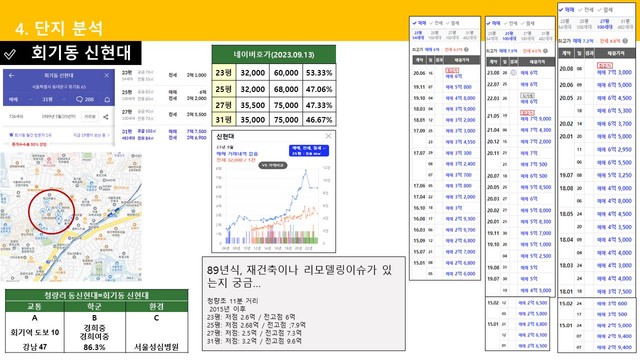Click the 23평 전세 row in the listing summary
This screenshot has height=360, width=640.
tap(164, 75)
